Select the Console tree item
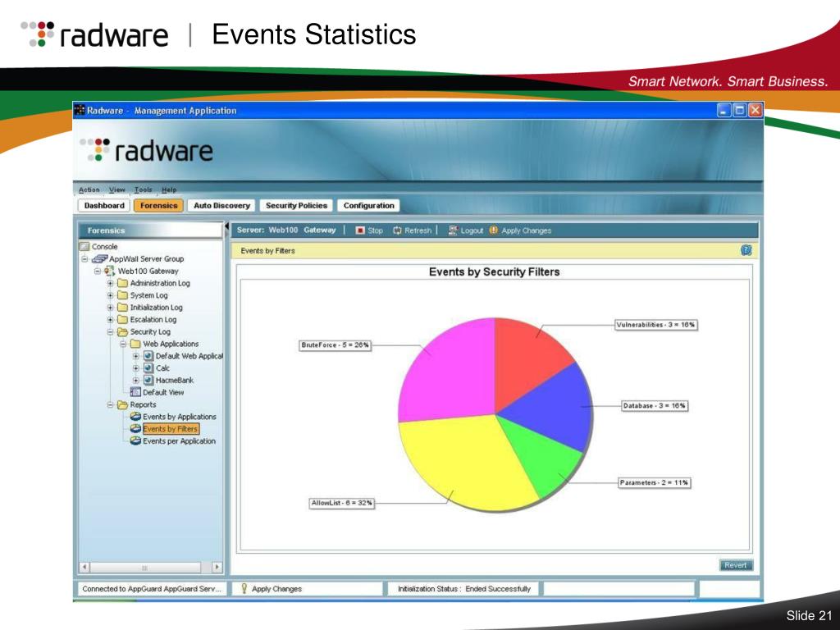This screenshot has height=630, width=840. [104, 246]
